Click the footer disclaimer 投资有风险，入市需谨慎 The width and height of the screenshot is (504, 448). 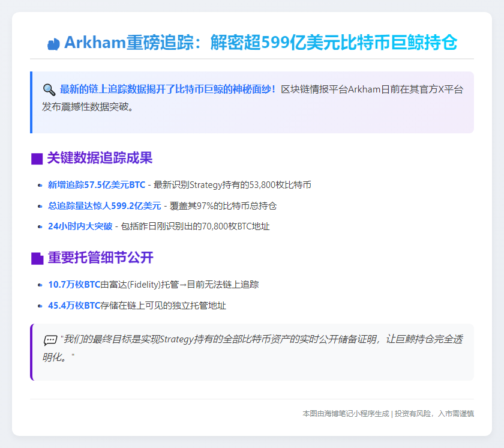pyautogui.click(x=434, y=414)
